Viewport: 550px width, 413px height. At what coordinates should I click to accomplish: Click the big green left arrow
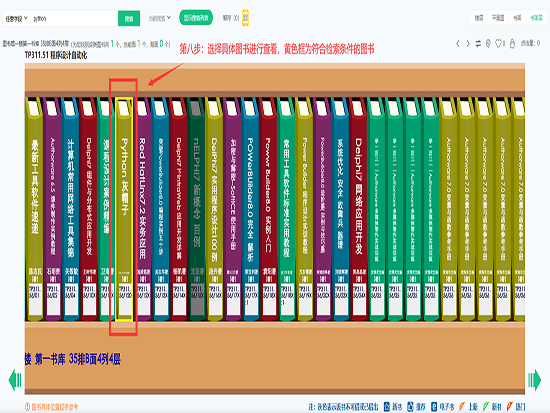[15, 380]
